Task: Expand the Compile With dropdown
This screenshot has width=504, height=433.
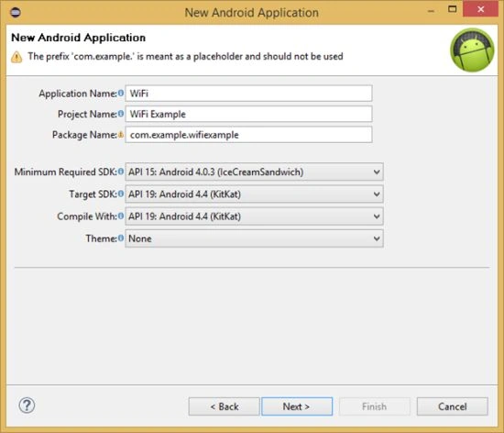Action: (x=254, y=216)
